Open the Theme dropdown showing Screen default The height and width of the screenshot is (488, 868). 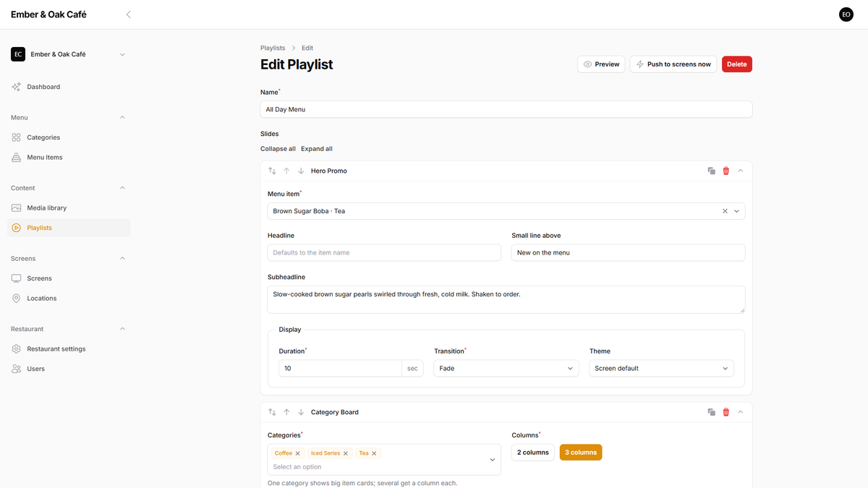point(662,368)
